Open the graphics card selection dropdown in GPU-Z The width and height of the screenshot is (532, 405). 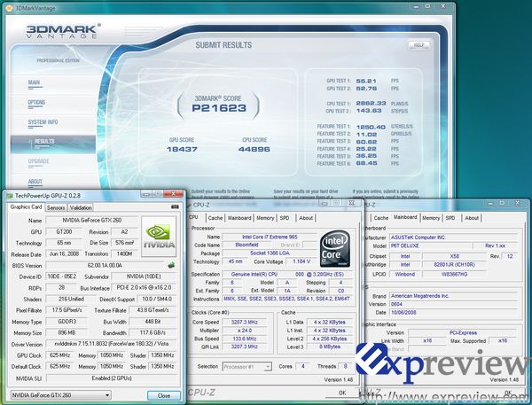61,395
